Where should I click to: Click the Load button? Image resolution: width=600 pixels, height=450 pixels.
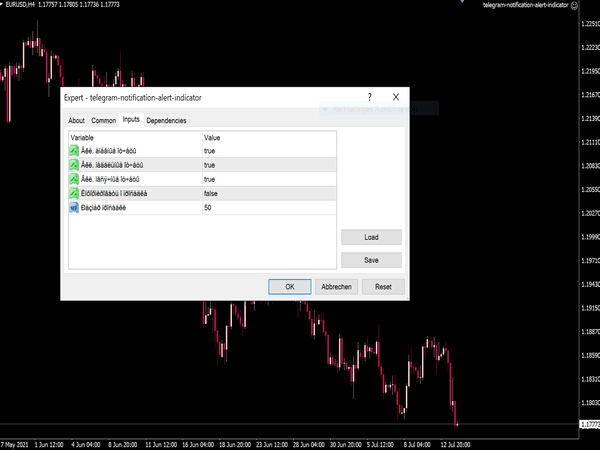point(371,237)
